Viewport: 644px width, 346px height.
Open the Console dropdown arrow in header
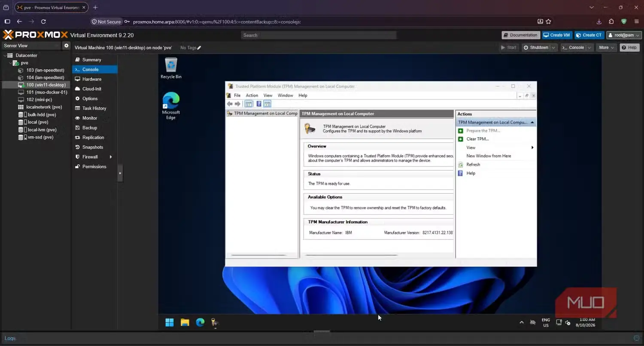(x=589, y=48)
